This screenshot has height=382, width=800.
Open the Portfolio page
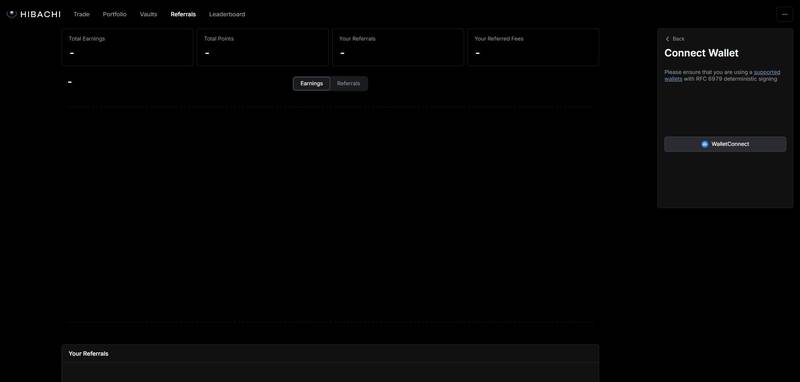click(114, 14)
